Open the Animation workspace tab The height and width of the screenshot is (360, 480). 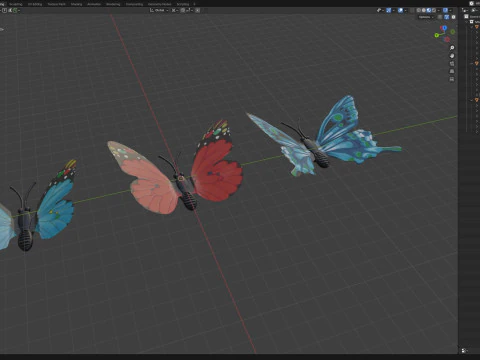point(94,4)
